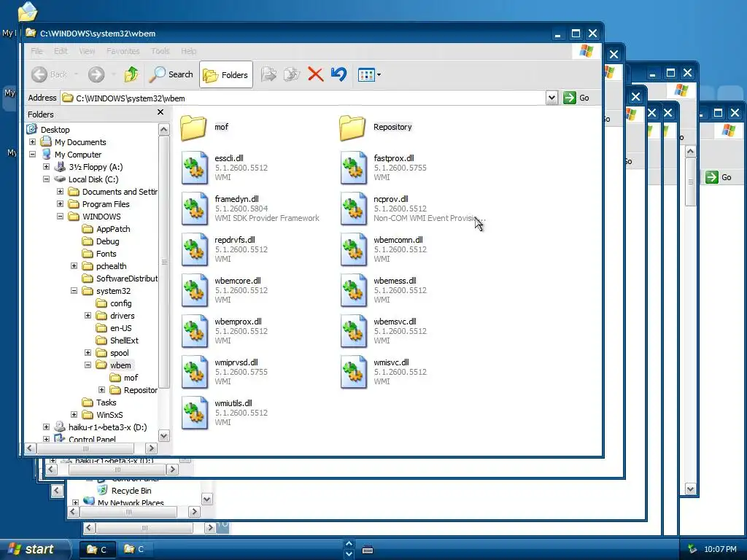Select the repdrvfs.dll file icon
Viewport: 747px width, 560px height.
[194, 249]
